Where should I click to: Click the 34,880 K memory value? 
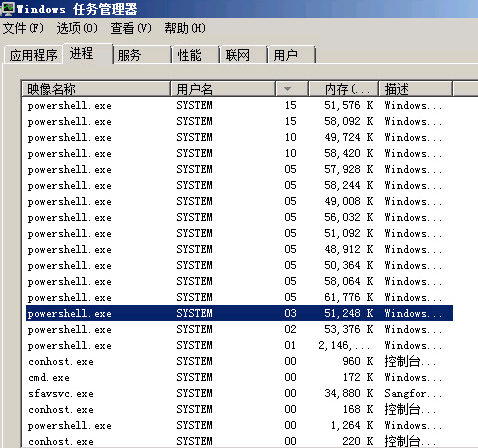(349, 393)
